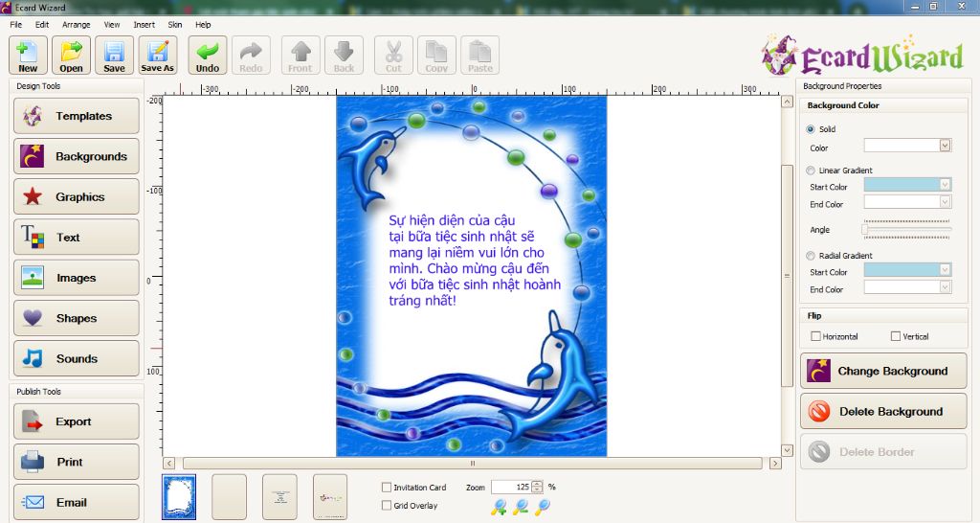The height and width of the screenshot is (523, 980).
Task: Select the Linear Gradient radio button
Action: (x=811, y=171)
